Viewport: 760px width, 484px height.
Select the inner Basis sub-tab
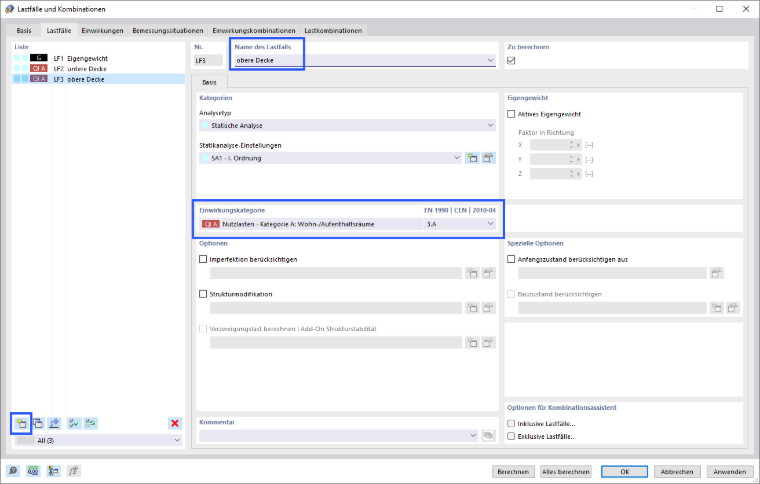pos(209,82)
